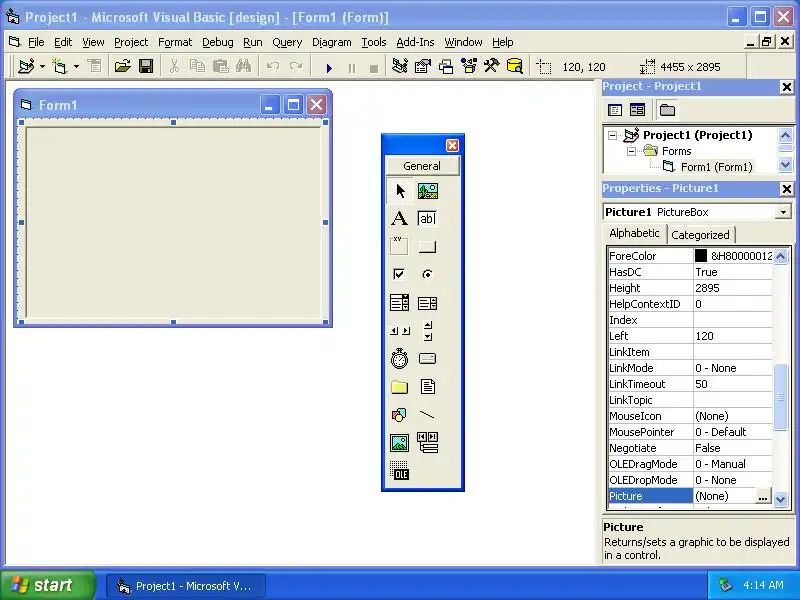Viewport: 800px width, 600px height.
Task: Click scroll-up arrow in Project tree
Action: click(785, 135)
